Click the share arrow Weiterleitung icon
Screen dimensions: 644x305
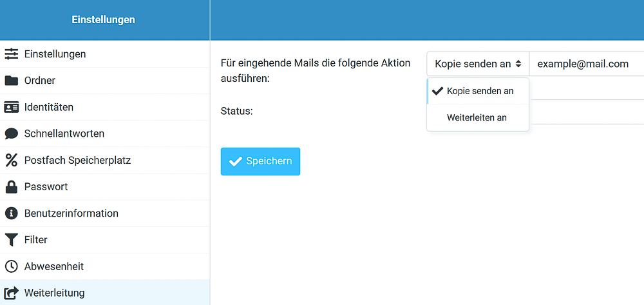(x=12, y=293)
